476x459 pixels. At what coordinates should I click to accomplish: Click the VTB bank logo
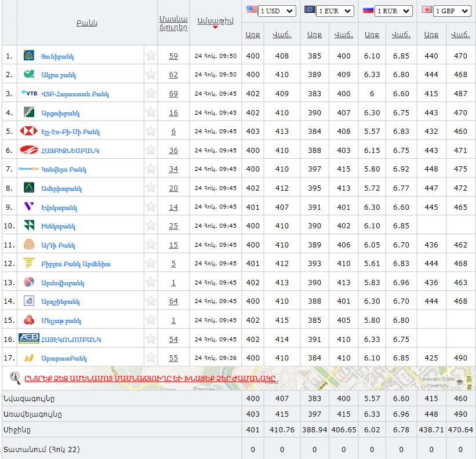[29, 93]
